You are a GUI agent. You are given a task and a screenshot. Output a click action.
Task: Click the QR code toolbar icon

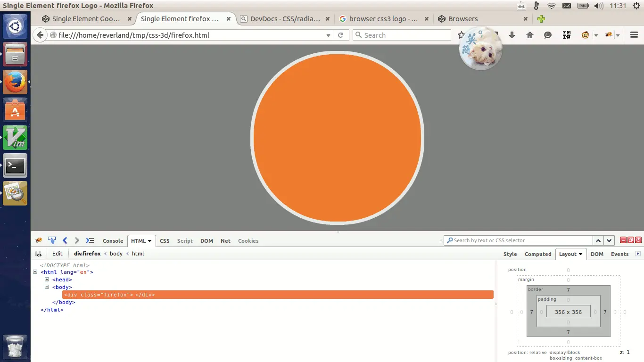tap(567, 35)
